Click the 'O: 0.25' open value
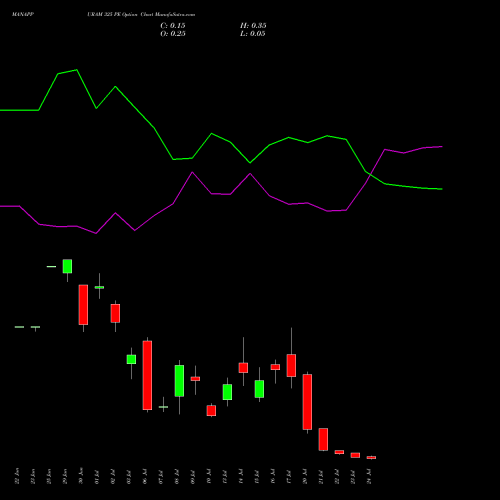The width and height of the screenshot is (500, 500). coord(173,34)
